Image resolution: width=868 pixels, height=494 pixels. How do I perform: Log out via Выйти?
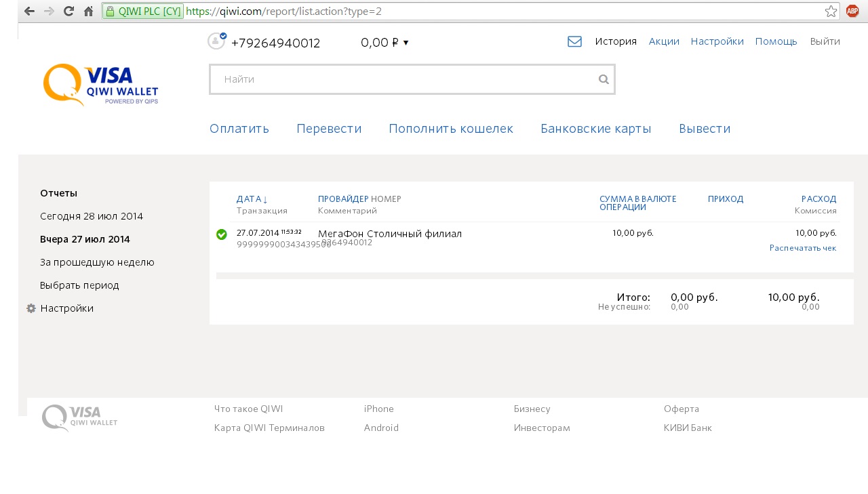(x=825, y=41)
